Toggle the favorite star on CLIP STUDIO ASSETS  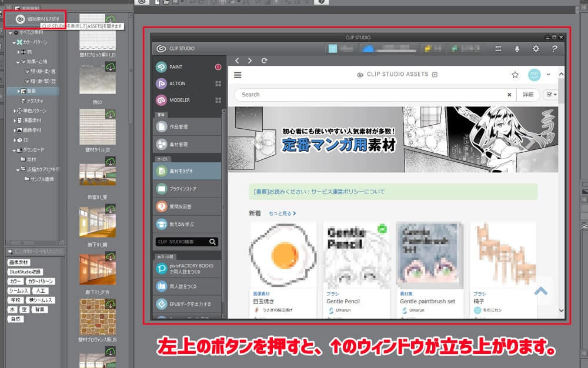(x=515, y=74)
